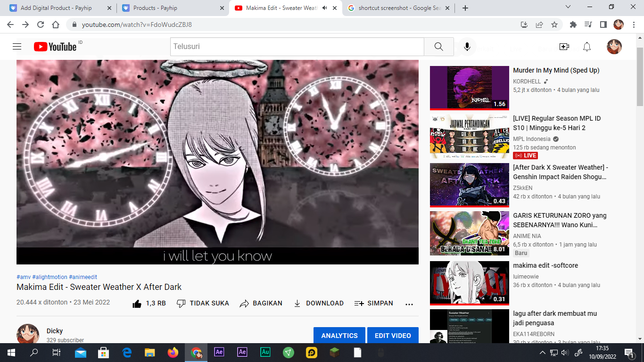Go back in Chrome
The image size is (644, 362).
coord(10,25)
